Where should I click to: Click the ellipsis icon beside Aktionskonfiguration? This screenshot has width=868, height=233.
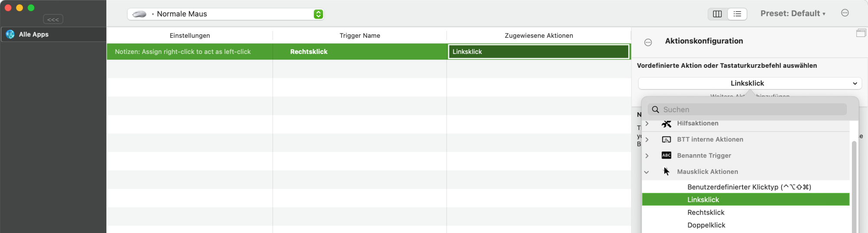coord(648,42)
